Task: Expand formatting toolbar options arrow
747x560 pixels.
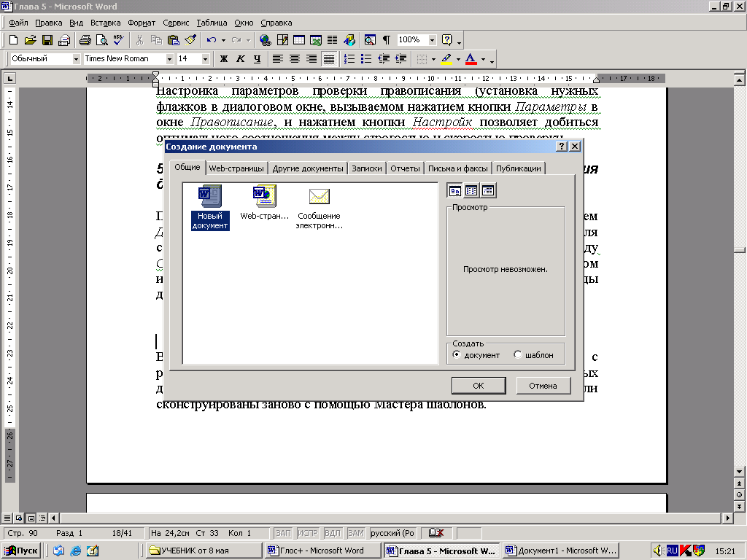Action: 492,60
